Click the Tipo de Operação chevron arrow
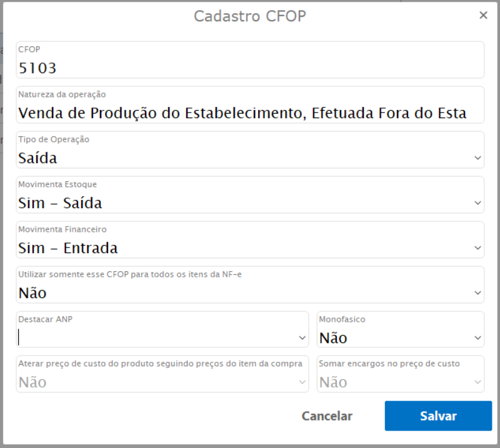 (x=477, y=158)
